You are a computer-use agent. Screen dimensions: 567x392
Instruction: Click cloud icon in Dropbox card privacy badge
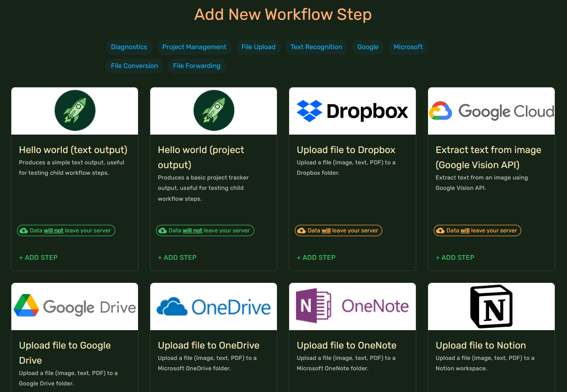point(301,230)
